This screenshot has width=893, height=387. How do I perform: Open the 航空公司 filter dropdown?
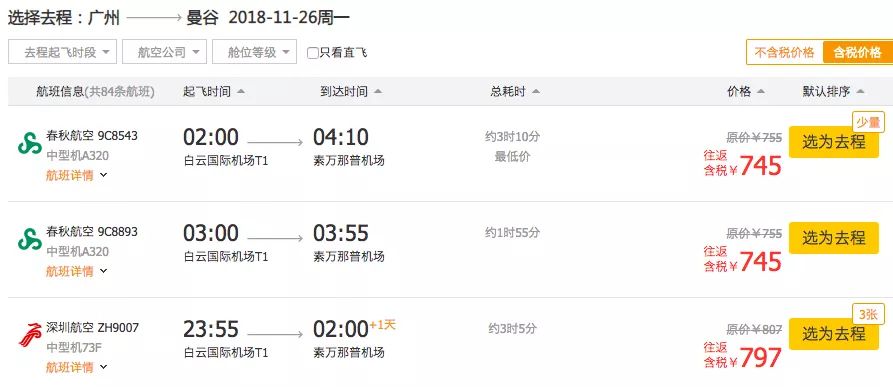point(164,52)
